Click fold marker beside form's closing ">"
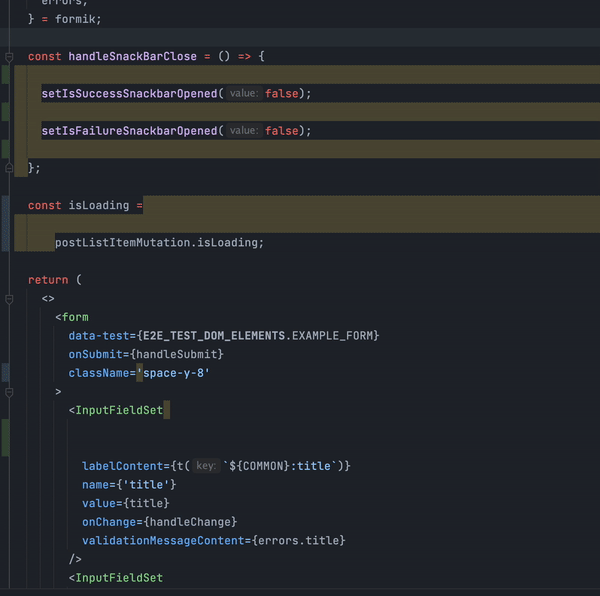The width and height of the screenshot is (600, 596). 9,391
